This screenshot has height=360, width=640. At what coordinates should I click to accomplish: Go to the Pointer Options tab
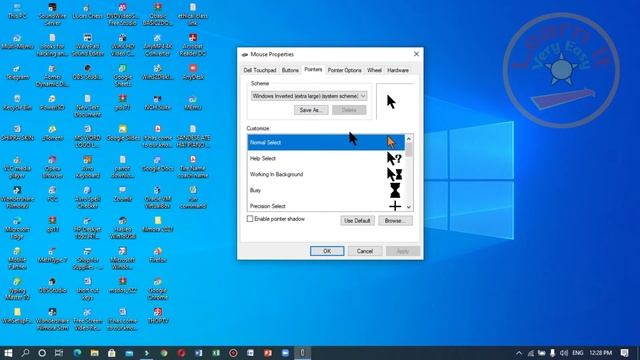pyautogui.click(x=344, y=70)
